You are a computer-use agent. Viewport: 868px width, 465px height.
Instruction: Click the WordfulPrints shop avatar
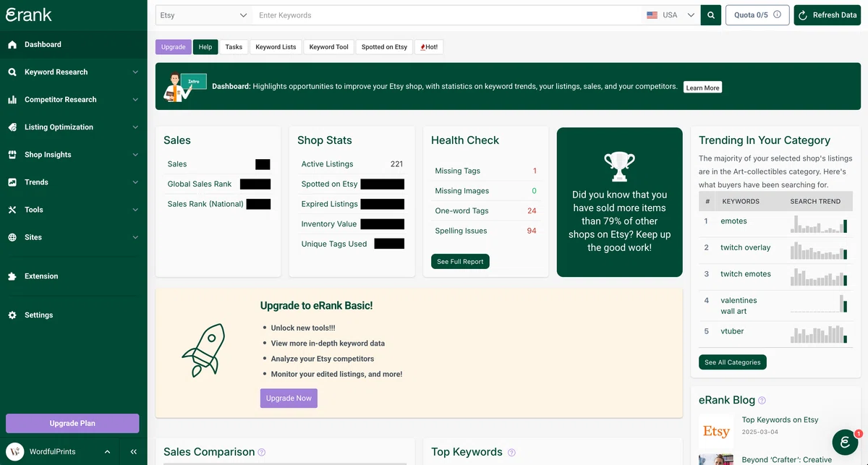click(x=14, y=451)
